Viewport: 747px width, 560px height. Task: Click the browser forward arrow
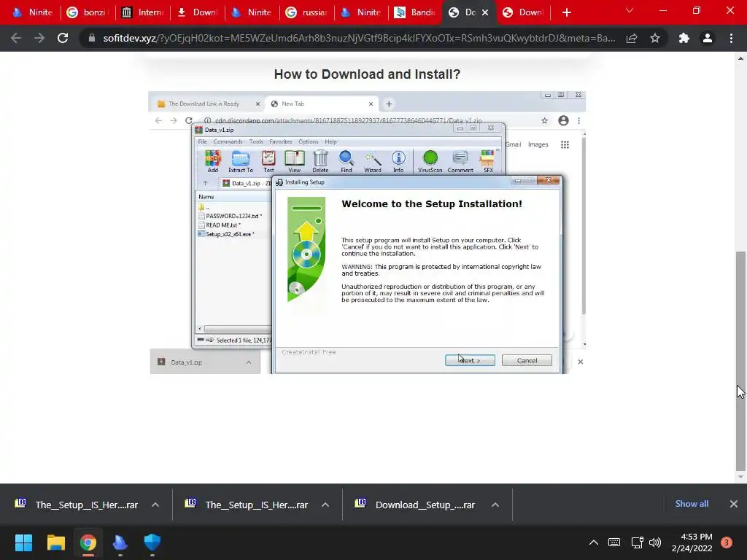[x=39, y=38]
